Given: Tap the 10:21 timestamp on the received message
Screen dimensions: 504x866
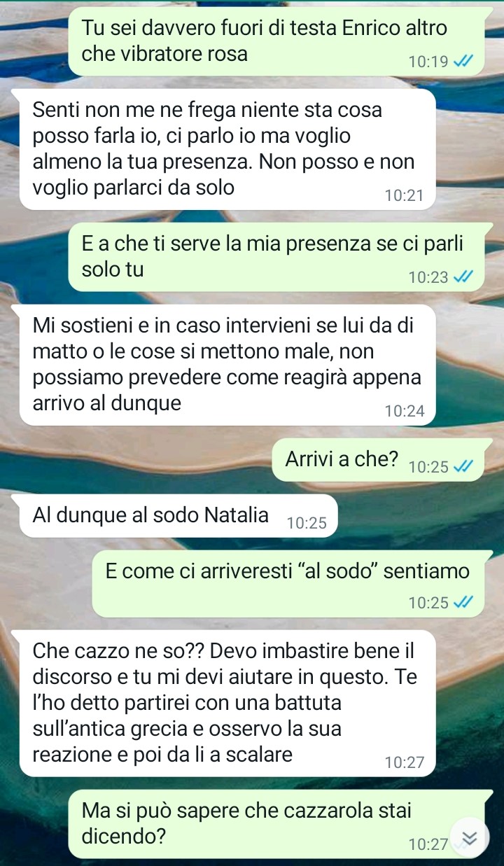Looking at the screenshot, I should [404, 196].
